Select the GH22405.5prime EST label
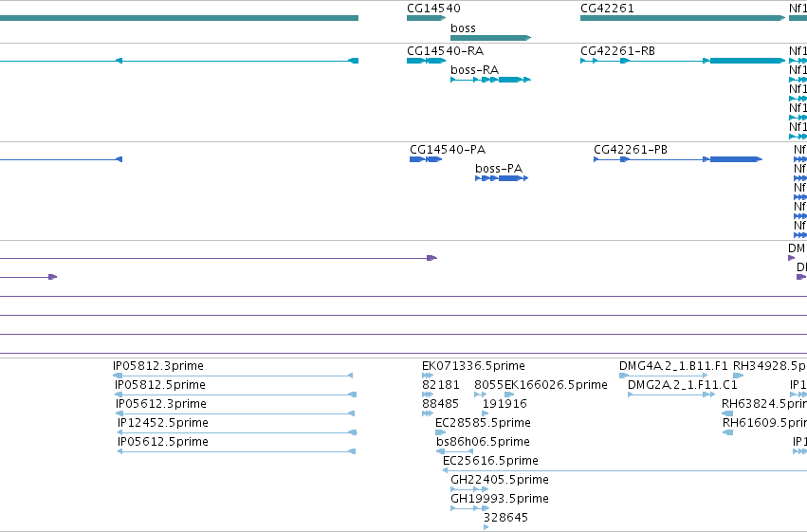This screenshot has width=807, height=532. (500, 480)
